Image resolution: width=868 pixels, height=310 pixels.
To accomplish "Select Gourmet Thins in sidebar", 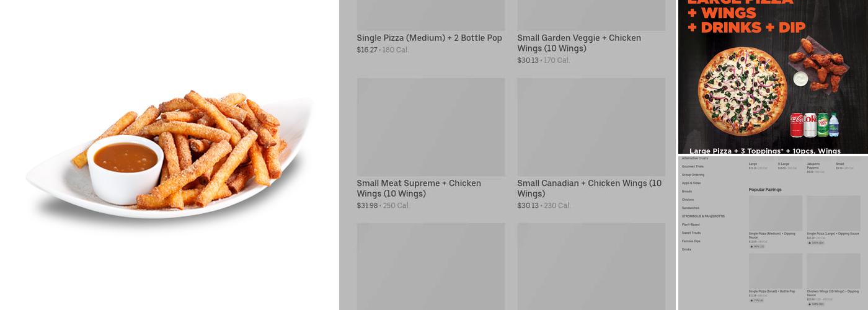I will pos(693,166).
